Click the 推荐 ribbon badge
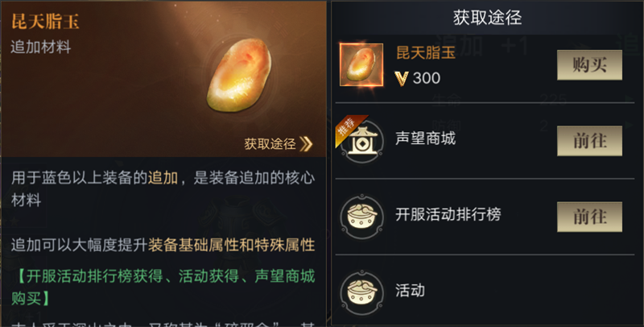Image resolution: width=644 pixels, height=327 pixels. coord(349,129)
